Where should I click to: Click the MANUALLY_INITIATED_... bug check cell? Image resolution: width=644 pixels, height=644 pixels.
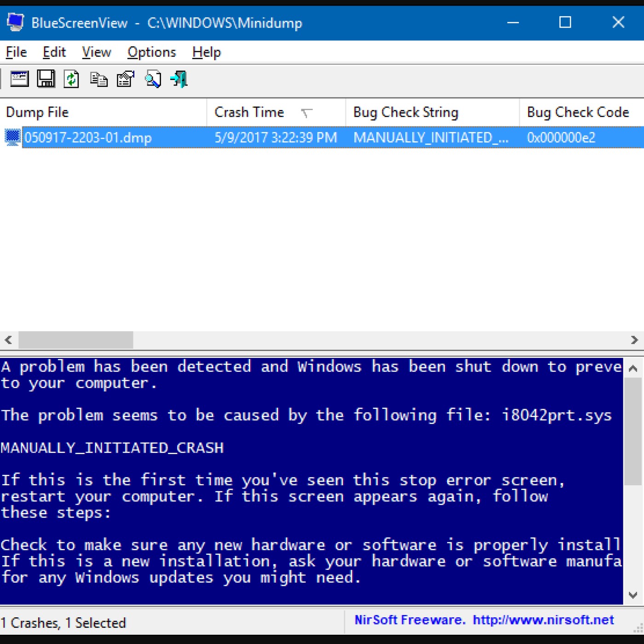pyautogui.click(x=431, y=138)
